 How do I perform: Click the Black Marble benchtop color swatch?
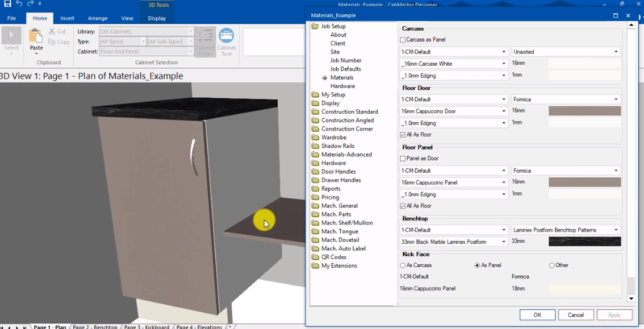tap(585, 242)
